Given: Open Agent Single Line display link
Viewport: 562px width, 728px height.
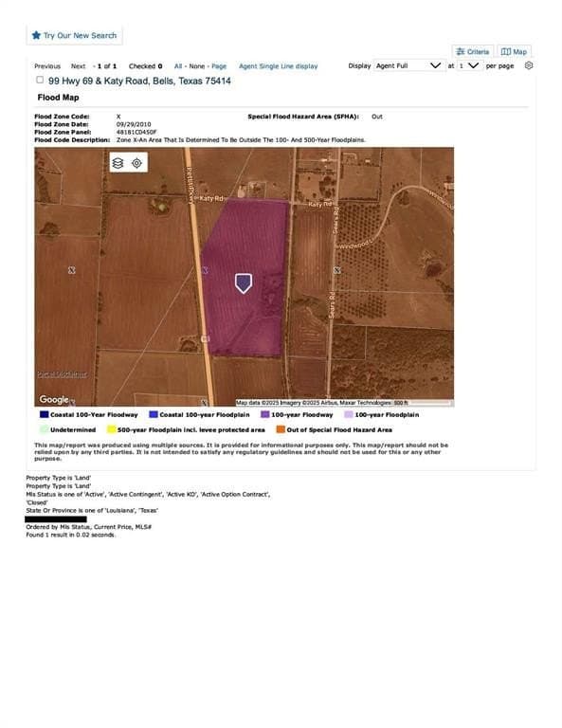Looking at the screenshot, I should [279, 66].
